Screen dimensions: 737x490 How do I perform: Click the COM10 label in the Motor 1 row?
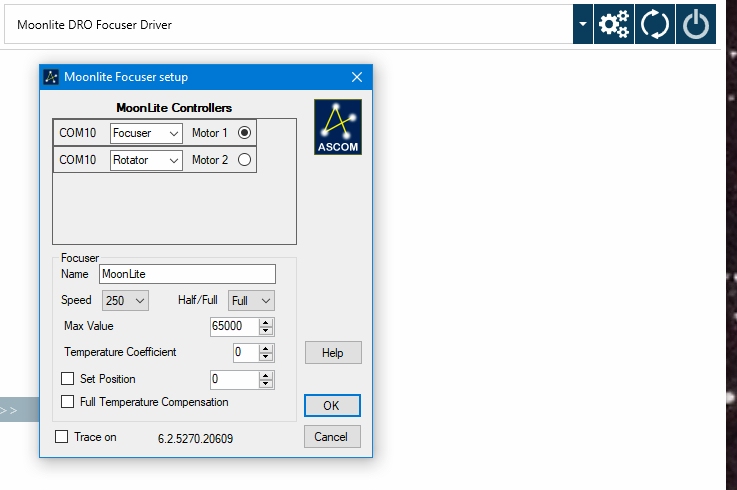78,133
